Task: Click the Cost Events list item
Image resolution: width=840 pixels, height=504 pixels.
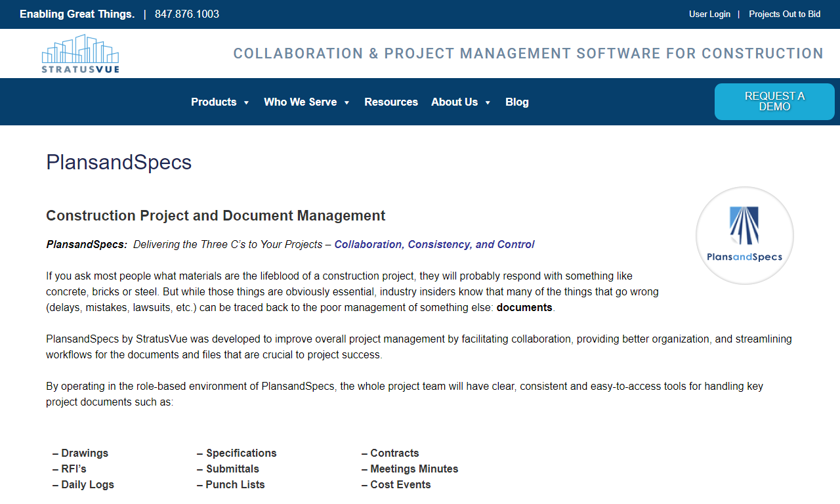Action: click(x=396, y=484)
